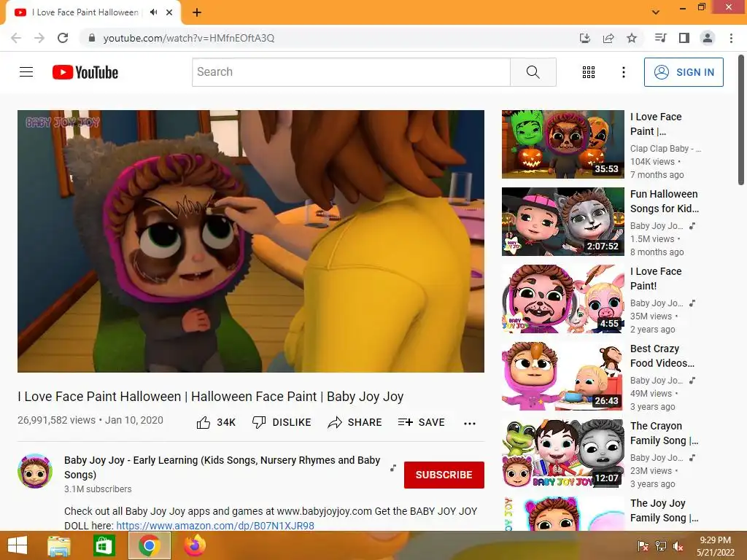
Task: Open the Windows Start menu
Action: click(x=18, y=545)
